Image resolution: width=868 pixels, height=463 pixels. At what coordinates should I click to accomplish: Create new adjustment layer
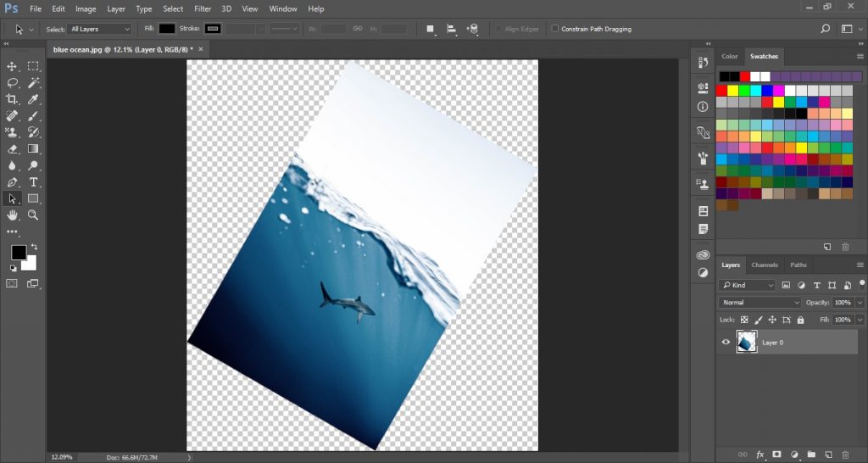pyautogui.click(x=793, y=455)
